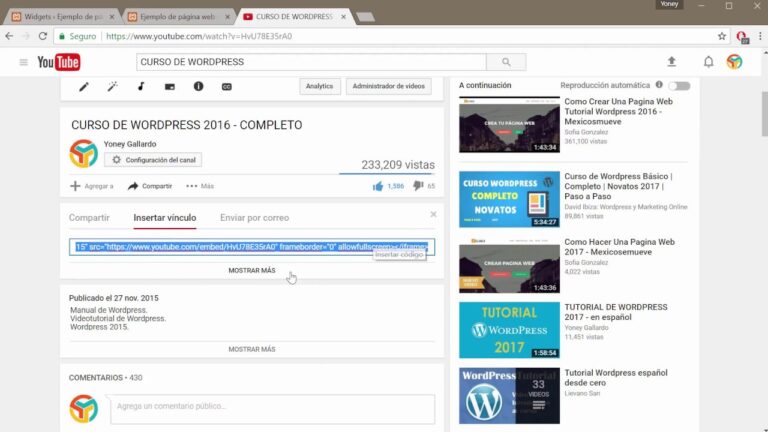Screen dimensions: 768x432
Task: Click Yoney Gallardo channel avatar
Action: coord(83,153)
